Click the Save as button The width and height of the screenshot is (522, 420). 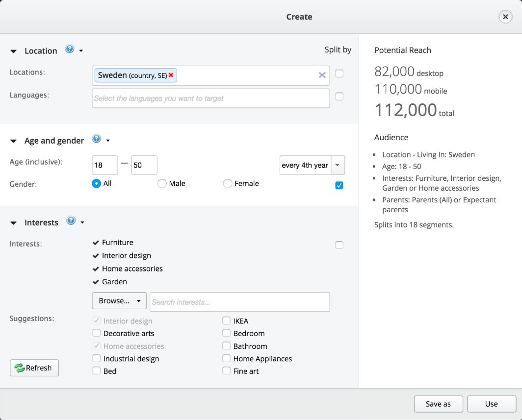coord(438,404)
